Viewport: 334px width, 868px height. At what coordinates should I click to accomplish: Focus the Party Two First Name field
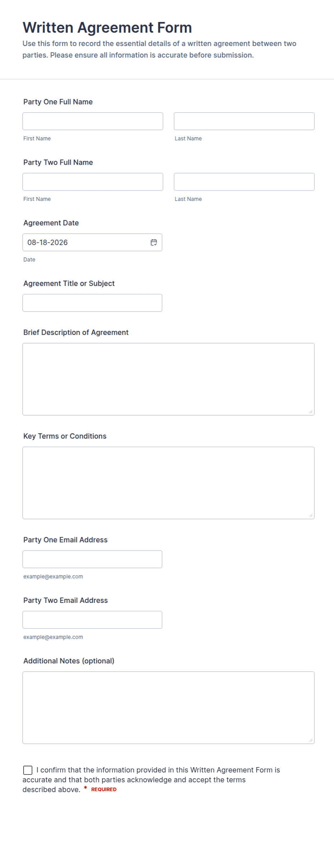[93, 182]
